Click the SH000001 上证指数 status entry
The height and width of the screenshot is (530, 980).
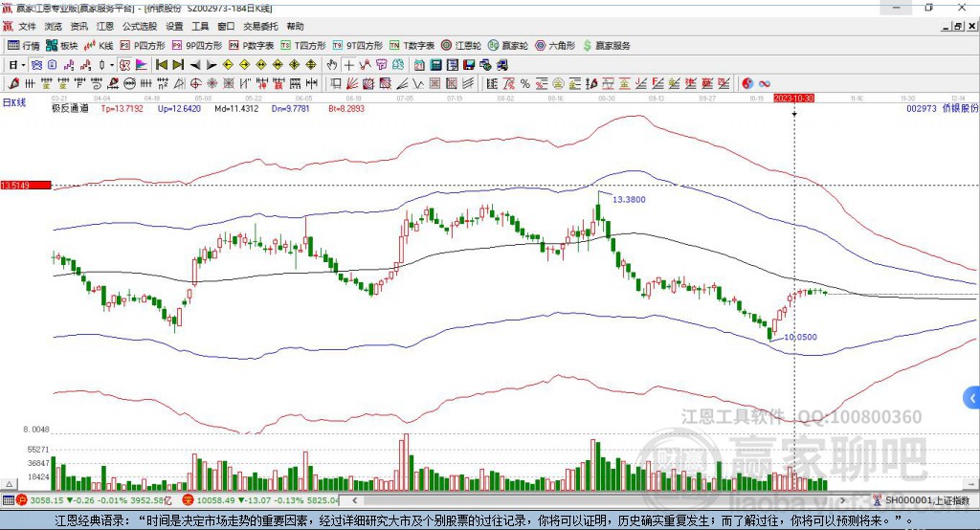[922, 500]
